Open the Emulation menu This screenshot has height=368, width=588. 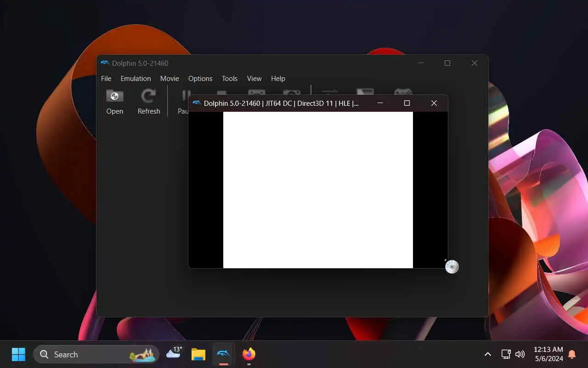tap(136, 79)
